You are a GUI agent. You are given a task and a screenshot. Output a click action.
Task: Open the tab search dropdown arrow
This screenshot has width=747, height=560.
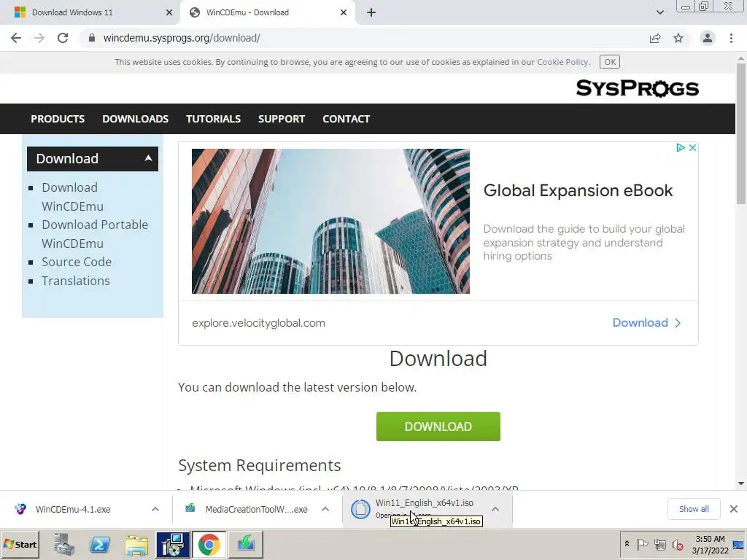(x=659, y=13)
